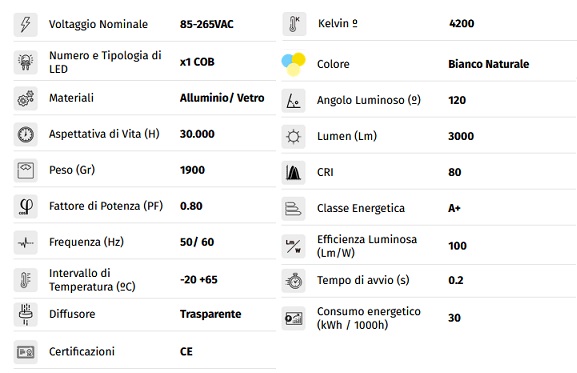The width and height of the screenshot is (577, 373).
Task: Click the LED bulb icon for Numero e Tipologia
Action: pyautogui.click(x=25, y=62)
